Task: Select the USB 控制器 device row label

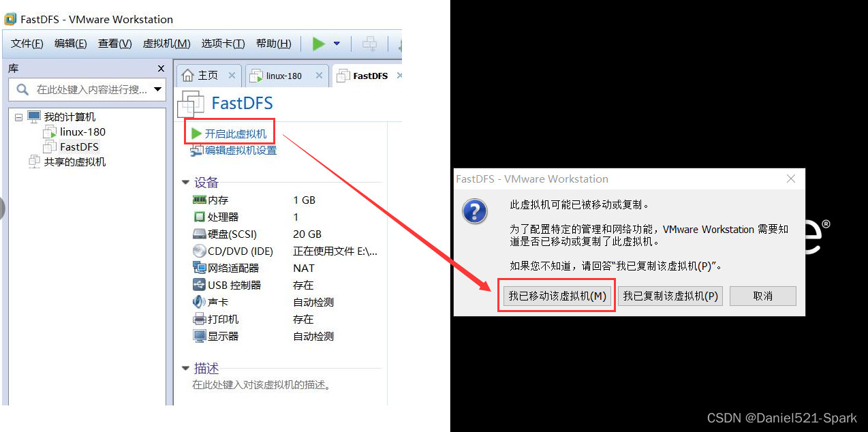Action: [x=235, y=286]
